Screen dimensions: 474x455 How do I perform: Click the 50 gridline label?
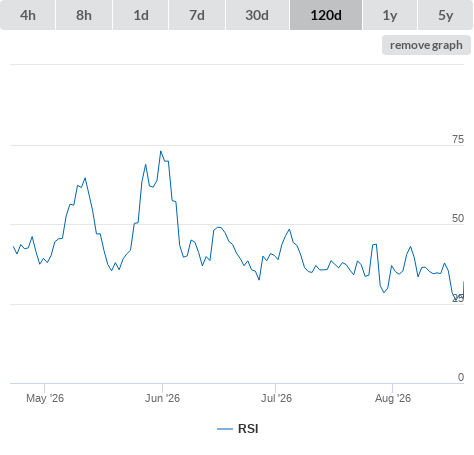pyautogui.click(x=458, y=218)
